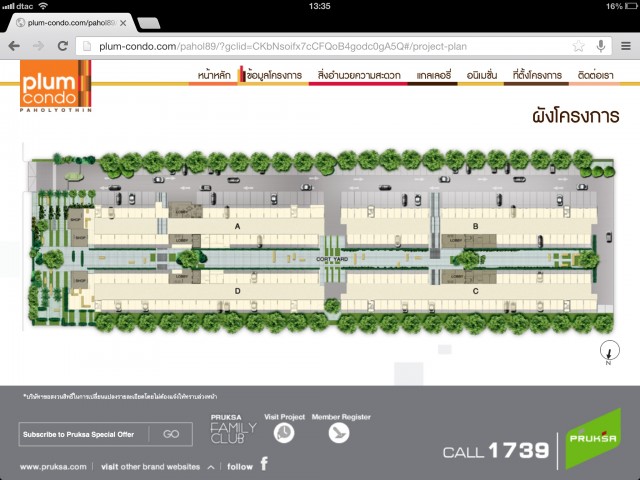The width and height of the screenshot is (640, 480).
Task: Click the Subscribe to Pruksa Special Offer field
Action: (84, 434)
